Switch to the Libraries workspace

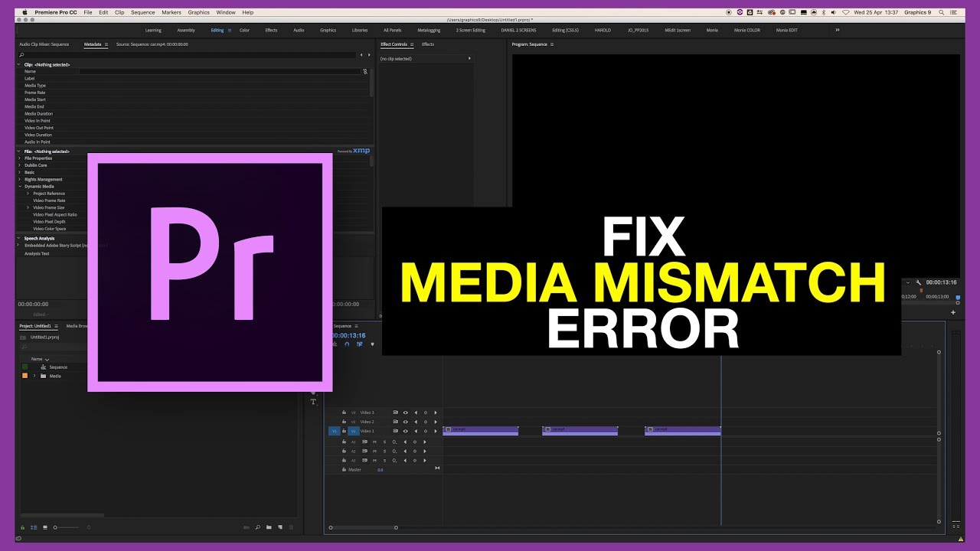pos(360,30)
